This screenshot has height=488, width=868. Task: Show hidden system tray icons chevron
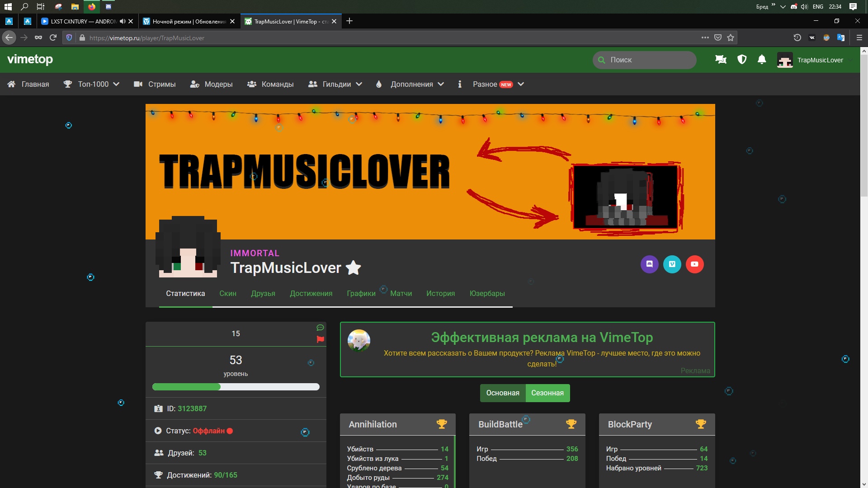click(783, 7)
